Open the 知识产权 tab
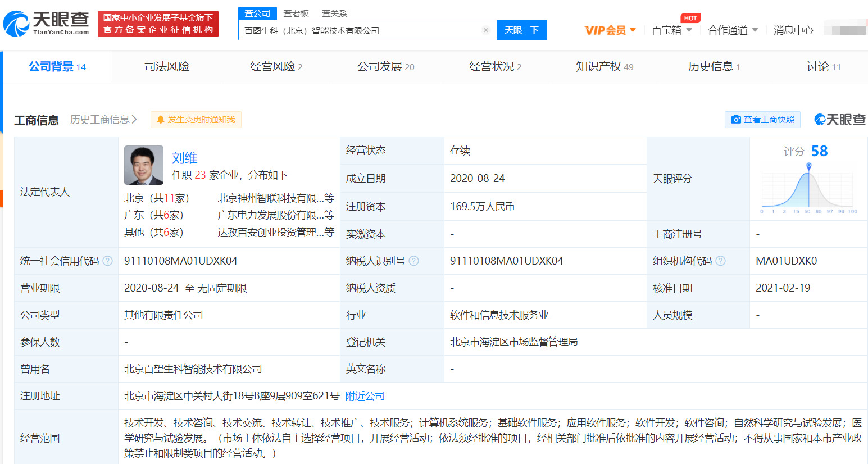868x464 pixels. (604, 67)
